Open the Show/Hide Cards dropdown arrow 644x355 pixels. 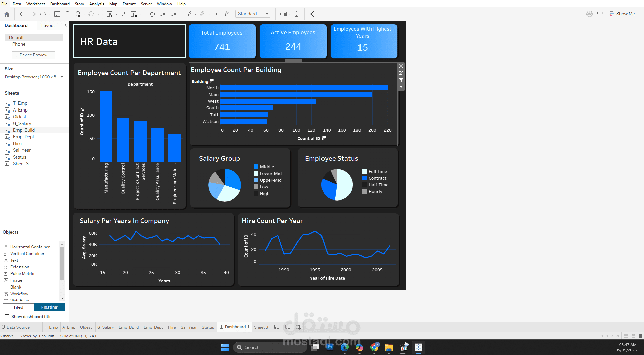[x=289, y=14]
